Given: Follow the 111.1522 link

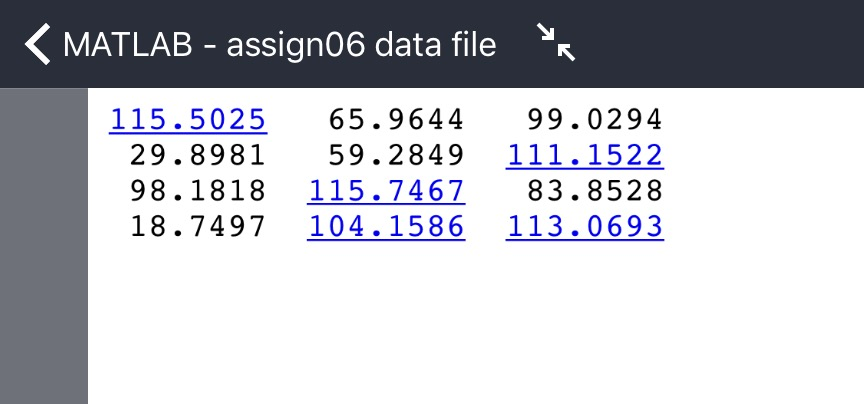Looking at the screenshot, I should (x=584, y=155).
